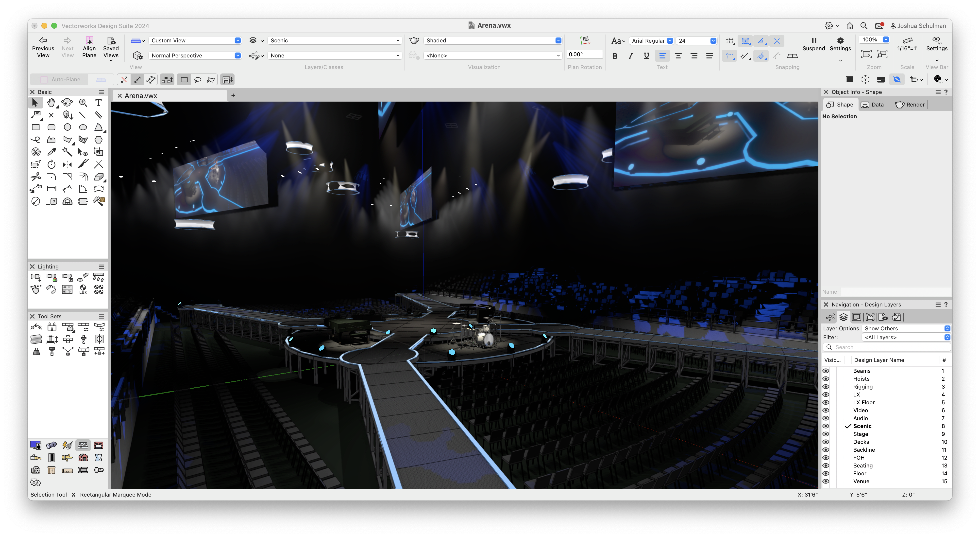The height and width of the screenshot is (537, 980).
Task: Select the Spiral tool
Action: pyautogui.click(x=35, y=152)
